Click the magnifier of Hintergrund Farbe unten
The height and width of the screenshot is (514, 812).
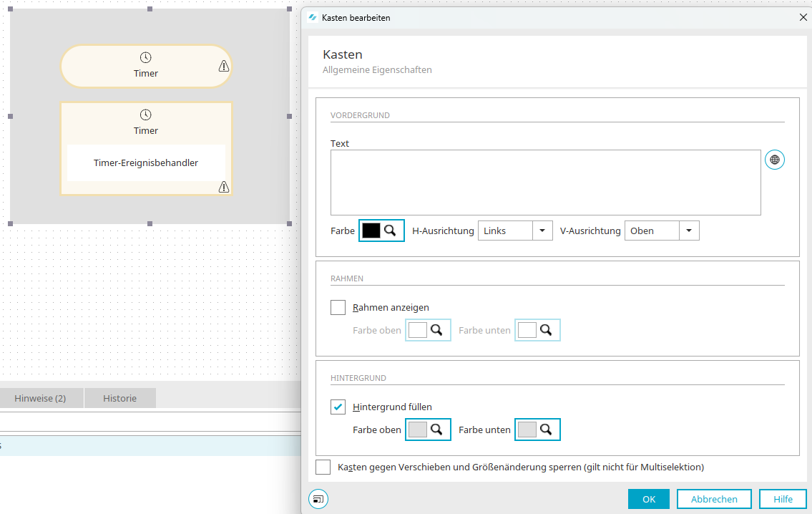click(x=547, y=430)
